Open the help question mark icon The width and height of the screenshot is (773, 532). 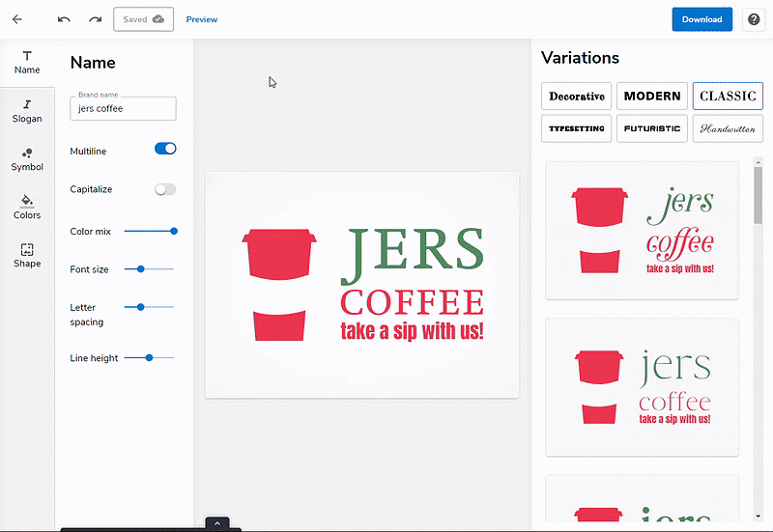754,19
